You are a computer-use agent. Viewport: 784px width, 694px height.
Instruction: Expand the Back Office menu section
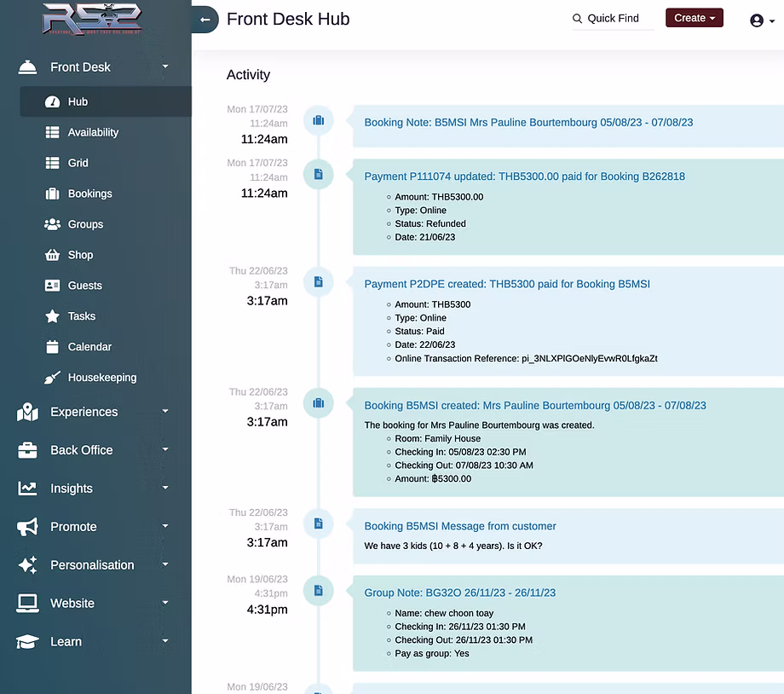81,450
